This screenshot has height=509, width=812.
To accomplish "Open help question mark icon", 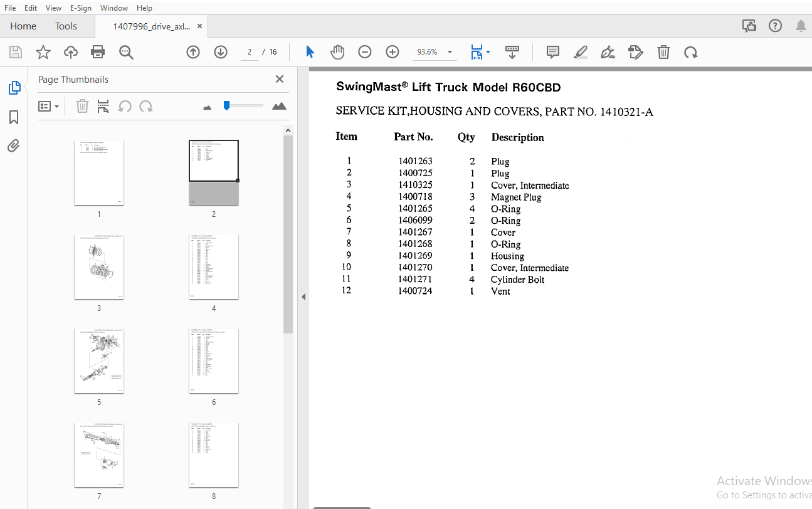I will pos(776,26).
